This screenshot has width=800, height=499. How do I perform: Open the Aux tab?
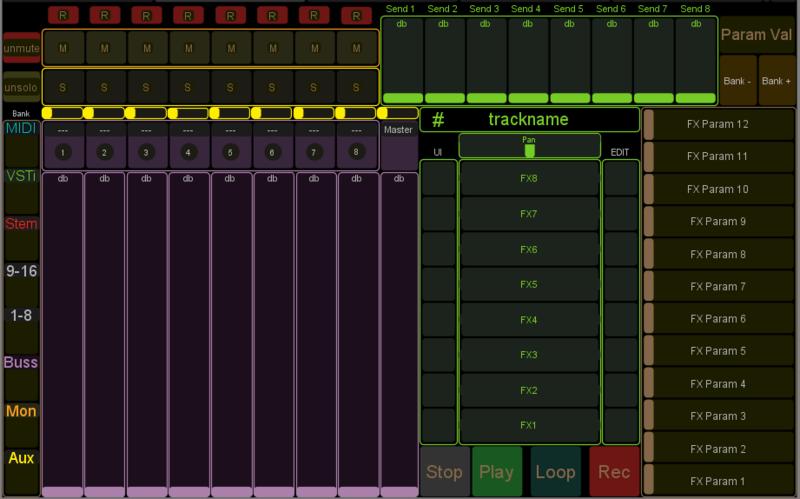pyautogui.click(x=21, y=472)
